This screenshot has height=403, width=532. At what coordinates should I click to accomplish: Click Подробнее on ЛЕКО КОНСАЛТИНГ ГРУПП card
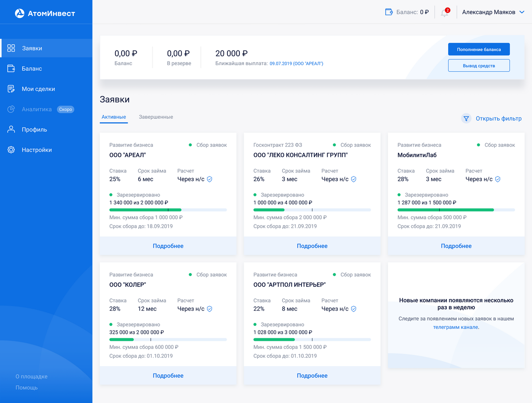coord(312,246)
